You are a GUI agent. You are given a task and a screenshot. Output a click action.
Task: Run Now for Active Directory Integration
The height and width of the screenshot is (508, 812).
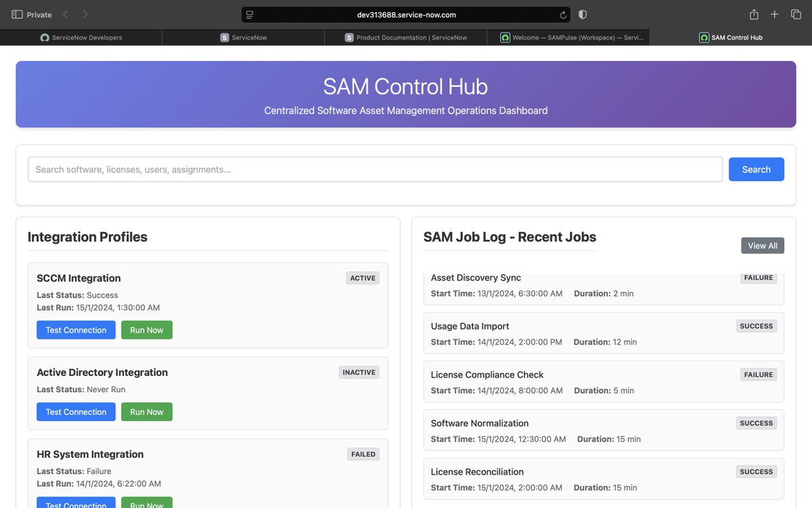click(147, 412)
